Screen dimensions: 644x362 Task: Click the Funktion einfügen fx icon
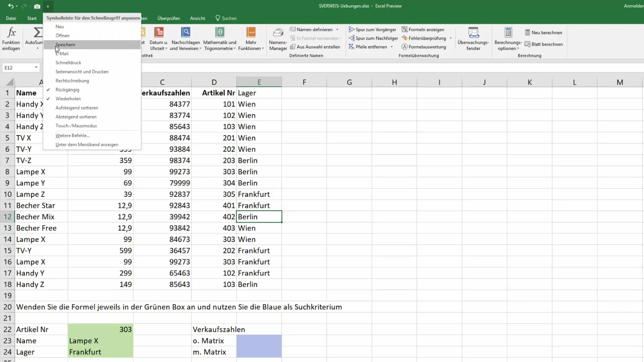click(x=11, y=33)
